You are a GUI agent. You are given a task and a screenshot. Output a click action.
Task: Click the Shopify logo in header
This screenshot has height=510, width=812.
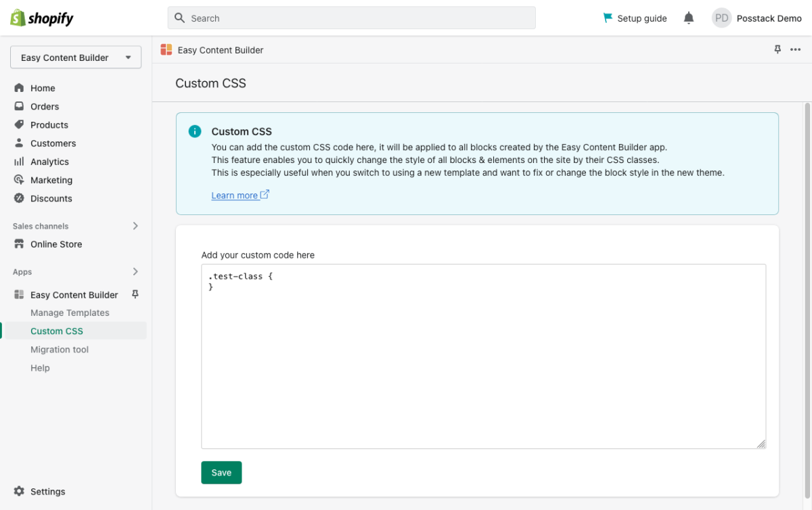click(x=42, y=18)
